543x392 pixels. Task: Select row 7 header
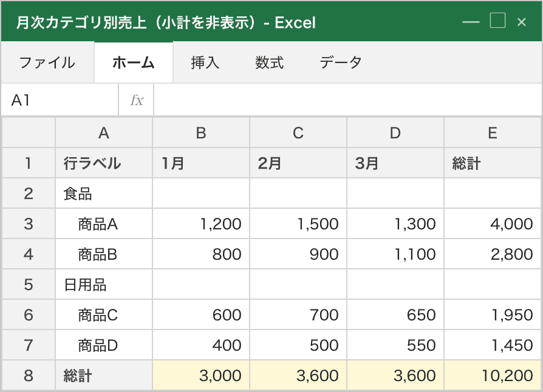pos(29,345)
